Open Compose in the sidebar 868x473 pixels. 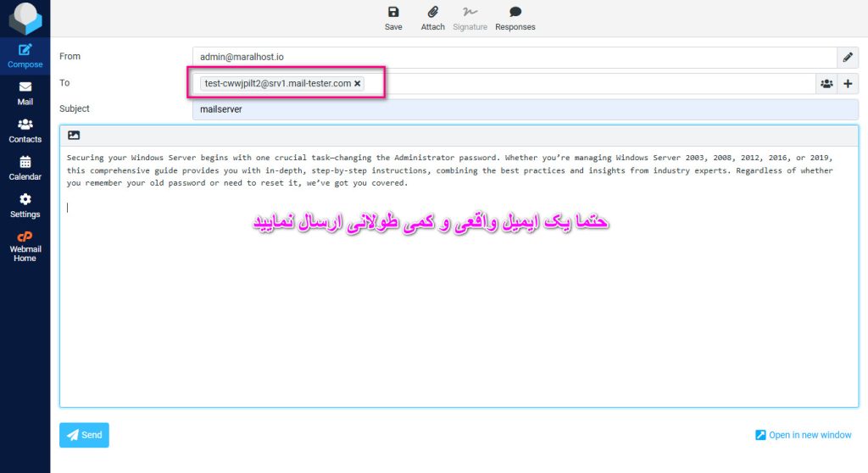(25, 56)
